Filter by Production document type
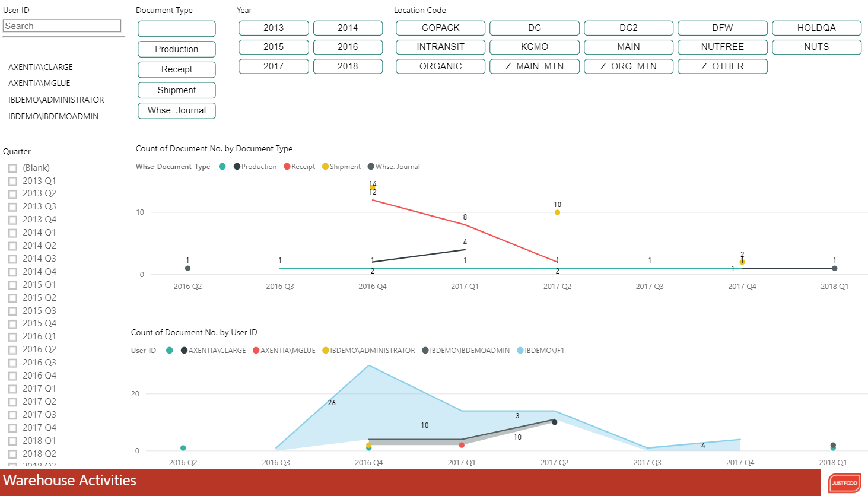This screenshot has height=496, width=868. tap(176, 49)
